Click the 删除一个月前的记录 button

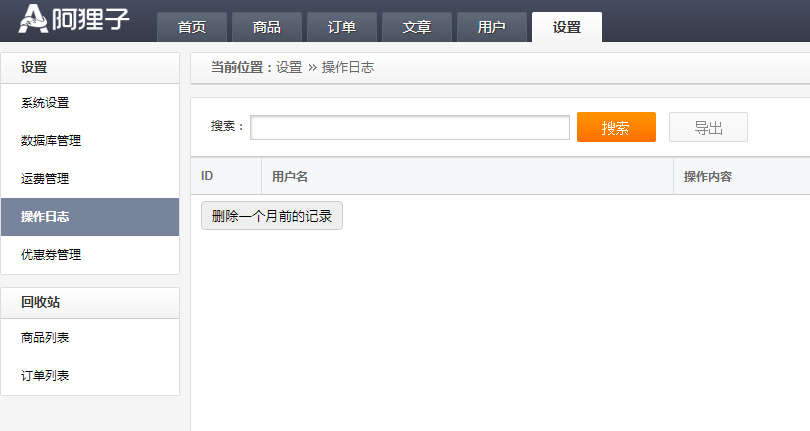click(272, 216)
